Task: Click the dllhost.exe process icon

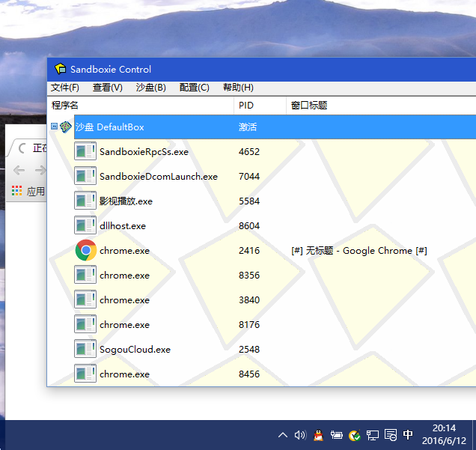Action: point(85,225)
